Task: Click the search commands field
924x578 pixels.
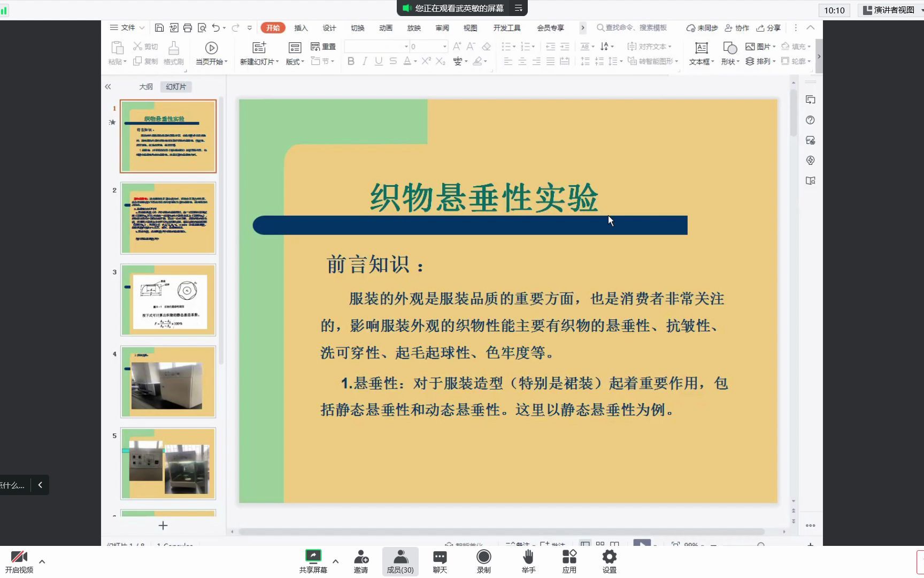Action: click(632, 28)
